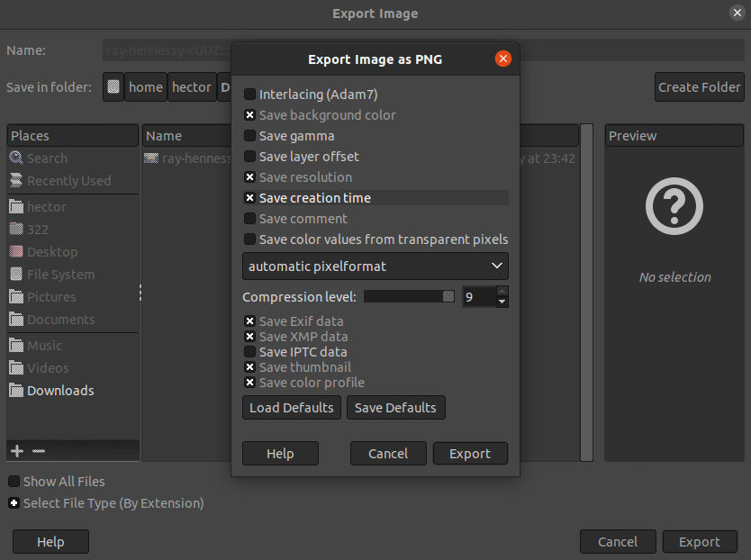Click the Load Defaults button
751x560 pixels.
[x=292, y=408]
